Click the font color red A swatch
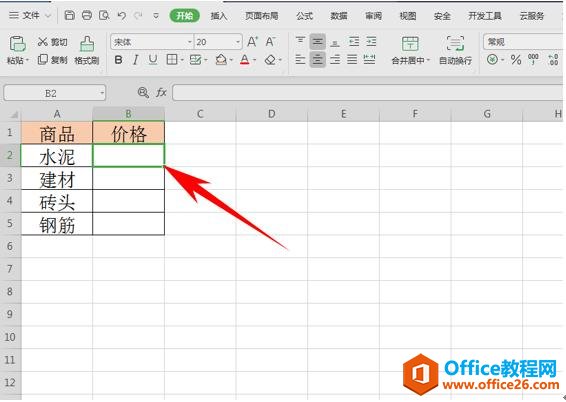The height and width of the screenshot is (402, 566). coord(245,60)
